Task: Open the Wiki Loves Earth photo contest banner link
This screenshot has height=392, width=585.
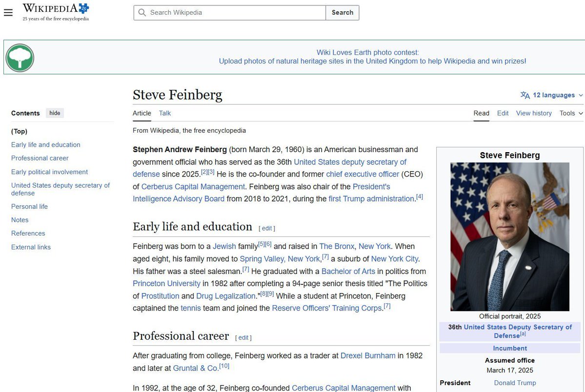Action: tap(372, 57)
